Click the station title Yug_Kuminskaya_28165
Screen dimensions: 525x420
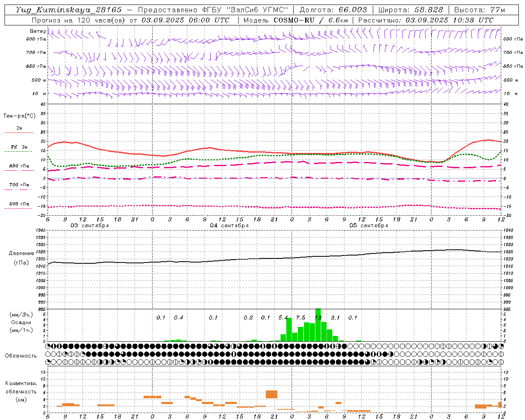(68, 10)
